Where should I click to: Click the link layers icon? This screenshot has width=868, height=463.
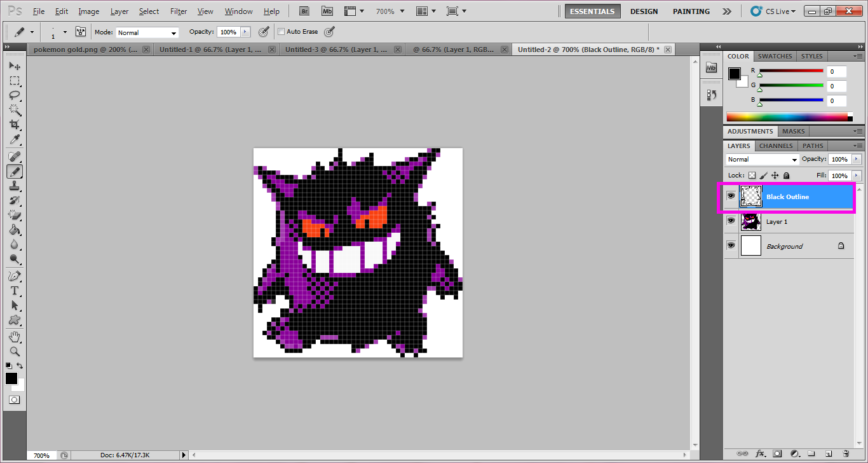click(x=742, y=453)
